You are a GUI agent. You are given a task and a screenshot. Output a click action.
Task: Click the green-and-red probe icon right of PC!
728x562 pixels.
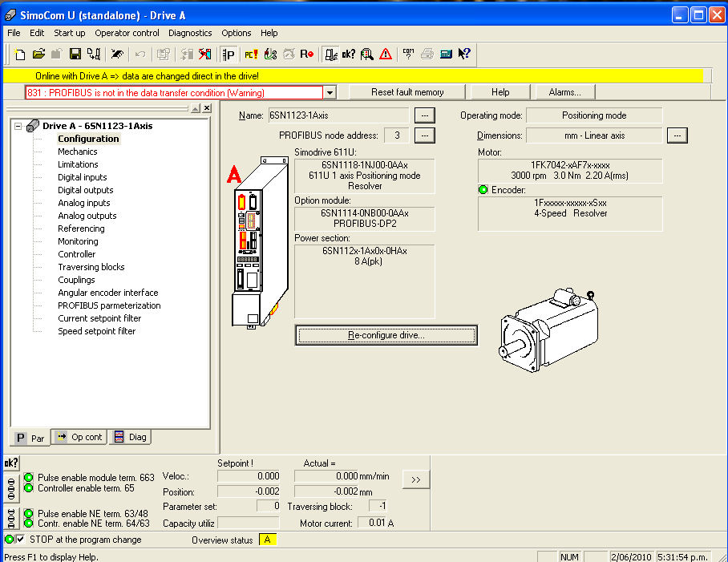(x=270, y=55)
